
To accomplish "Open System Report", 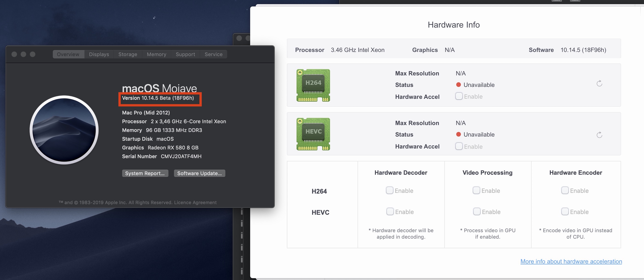I will pyautogui.click(x=145, y=173).
